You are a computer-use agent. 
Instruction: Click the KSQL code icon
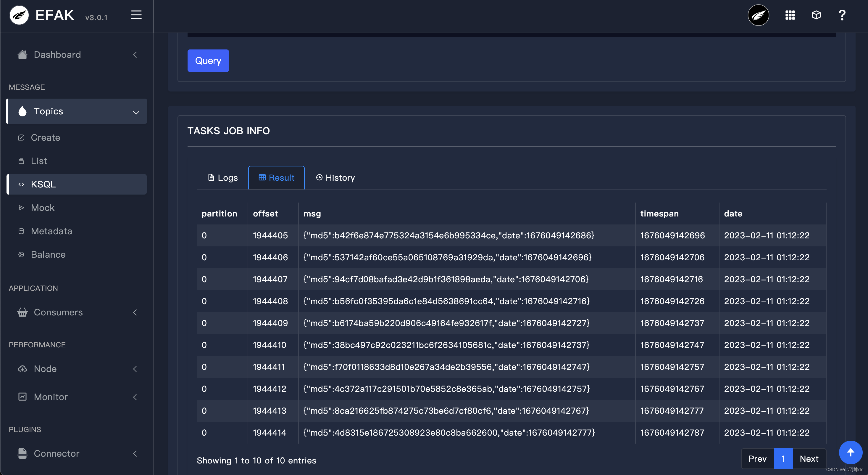[21, 184]
